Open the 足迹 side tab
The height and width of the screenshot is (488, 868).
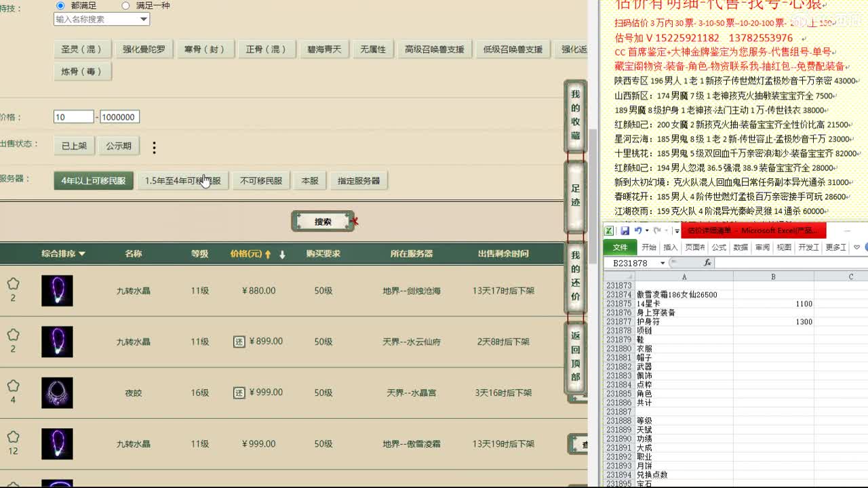click(575, 197)
